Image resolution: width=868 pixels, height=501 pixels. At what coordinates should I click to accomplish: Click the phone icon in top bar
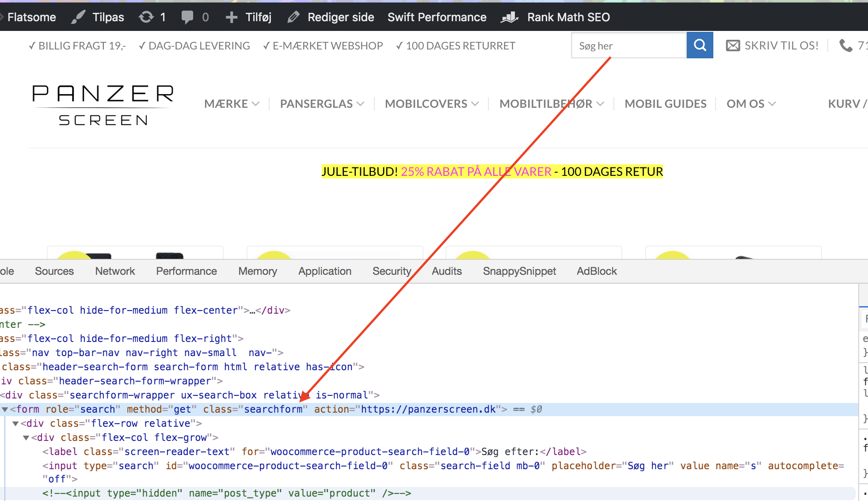coord(845,46)
